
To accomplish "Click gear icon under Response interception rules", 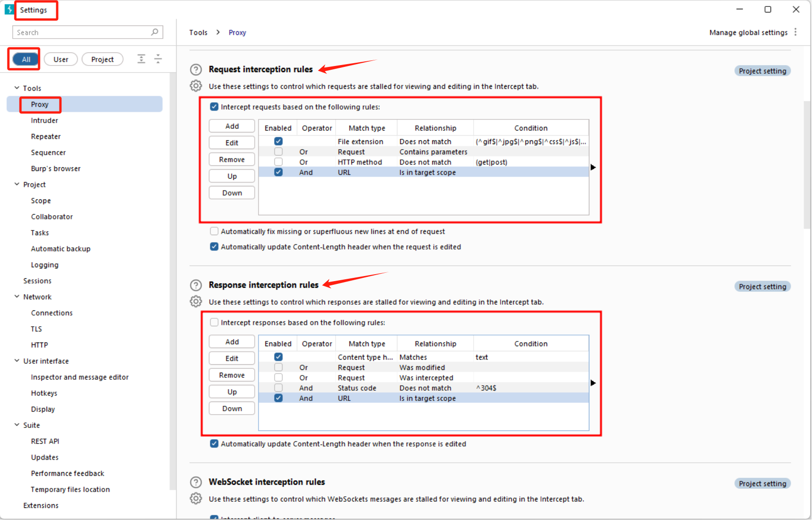I will (196, 302).
